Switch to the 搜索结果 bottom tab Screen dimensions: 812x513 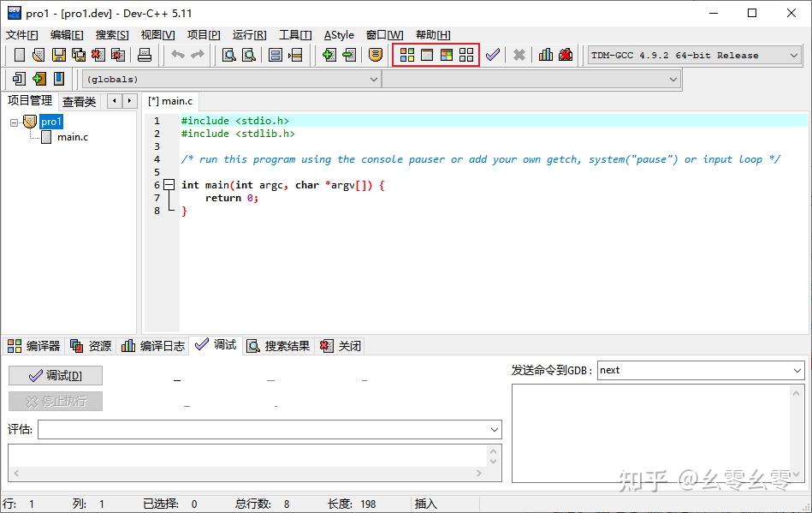pos(278,346)
